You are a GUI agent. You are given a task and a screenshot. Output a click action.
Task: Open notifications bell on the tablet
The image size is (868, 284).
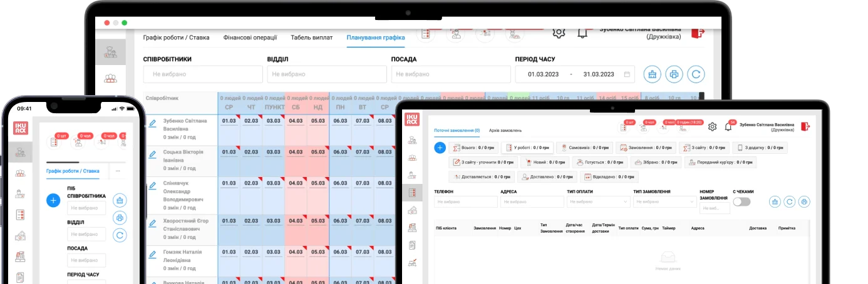(728, 127)
